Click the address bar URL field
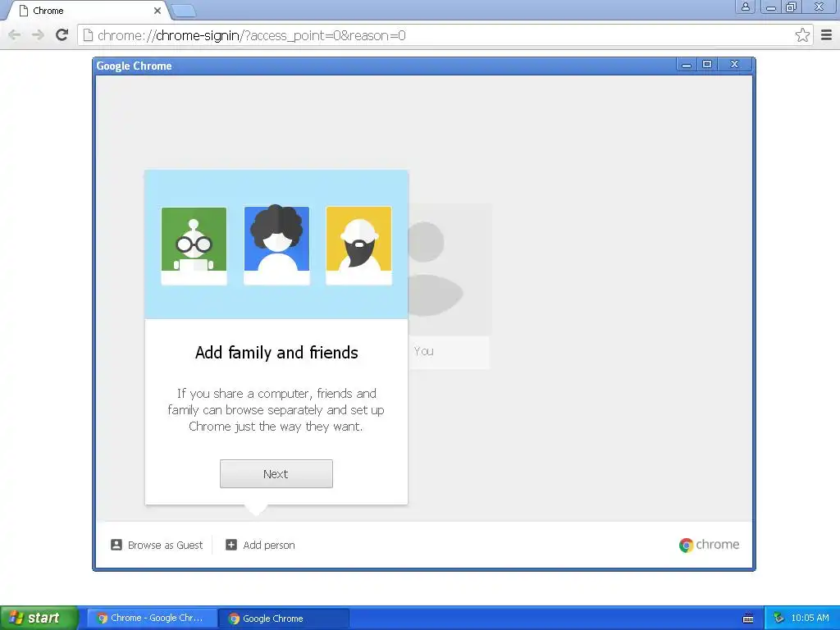840x630 pixels. click(445, 35)
